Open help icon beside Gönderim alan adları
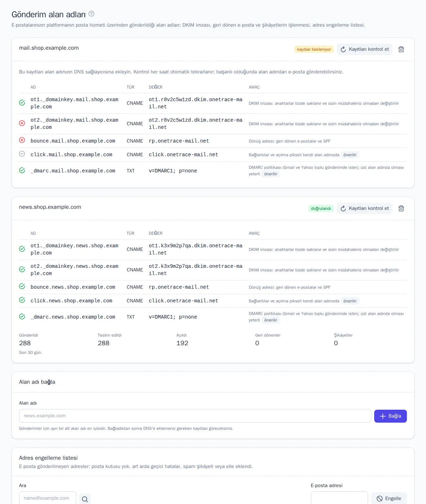The width and height of the screenshot is (426, 504). [91, 14]
